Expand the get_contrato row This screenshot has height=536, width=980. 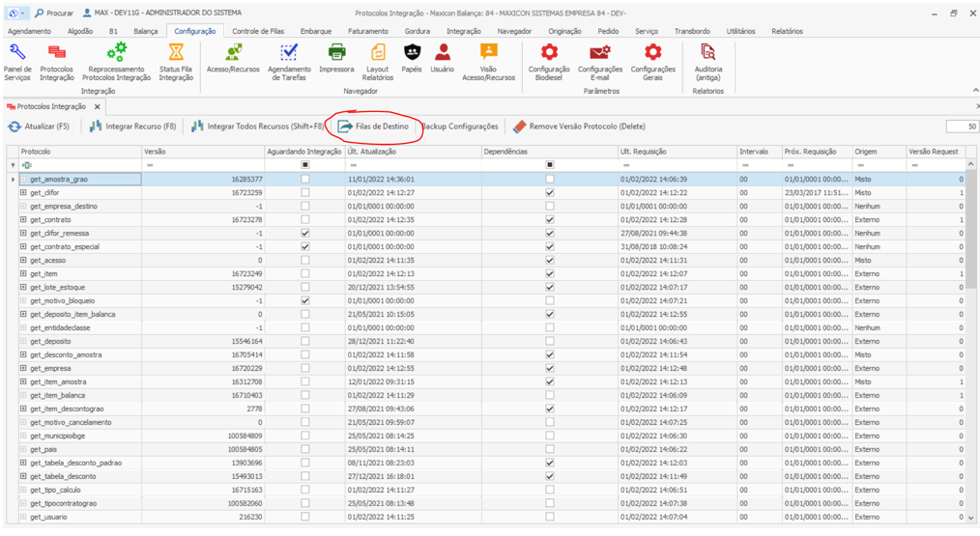point(23,220)
